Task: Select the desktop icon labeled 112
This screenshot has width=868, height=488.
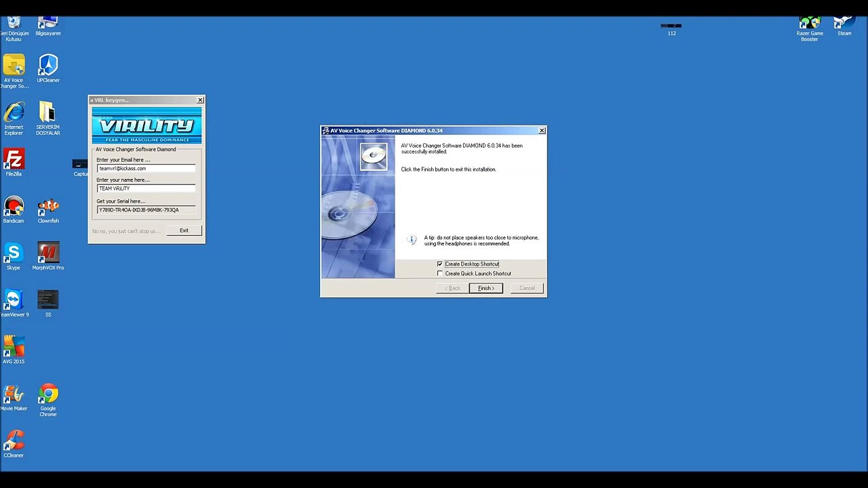Action: (671, 28)
